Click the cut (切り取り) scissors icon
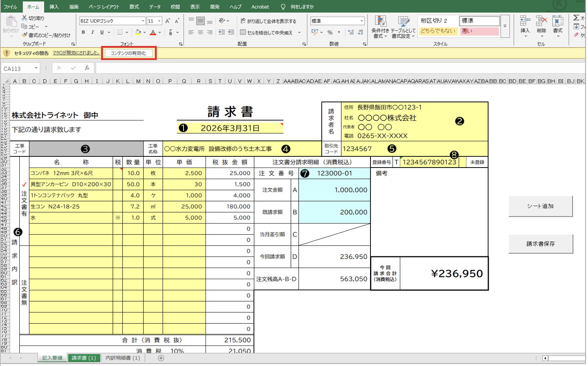Image resolution: width=588 pixels, height=366 pixels. click(x=24, y=18)
